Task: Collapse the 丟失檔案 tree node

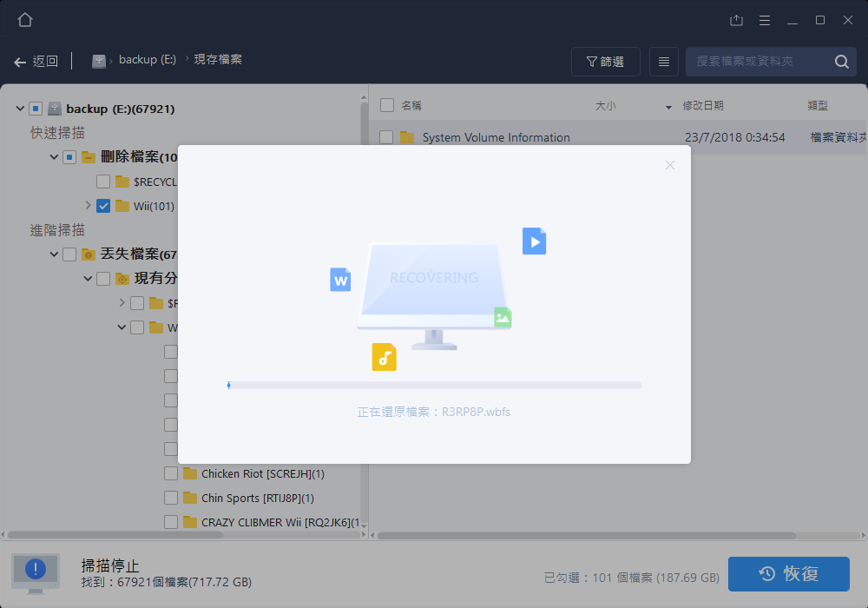Action: 54,254
